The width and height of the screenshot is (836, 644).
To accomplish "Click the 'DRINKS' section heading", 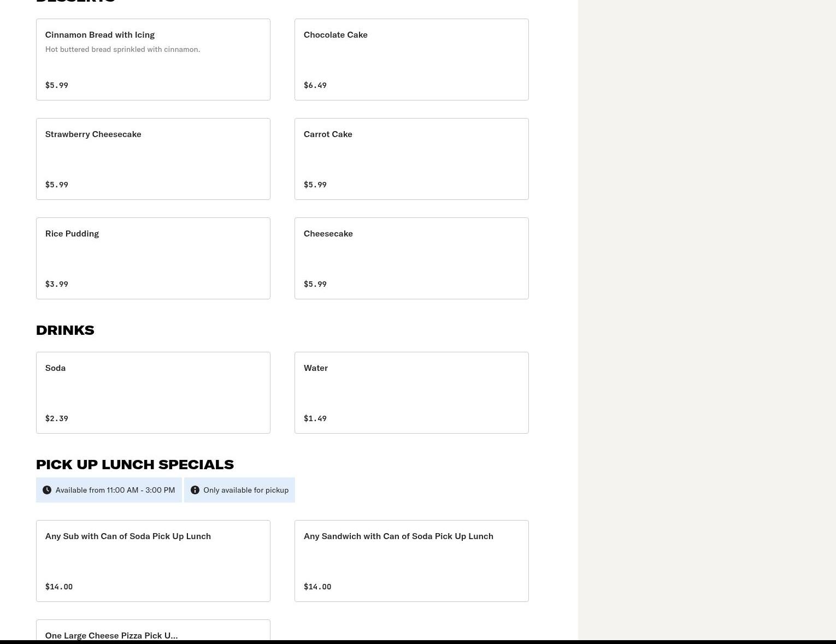I will tap(65, 330).
